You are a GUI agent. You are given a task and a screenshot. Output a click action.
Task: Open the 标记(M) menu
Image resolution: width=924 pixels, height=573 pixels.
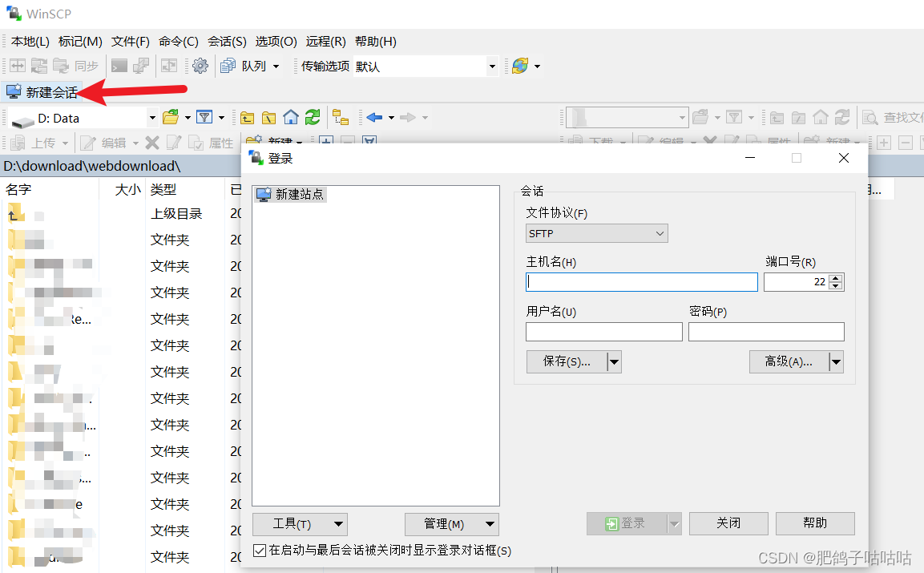pos(80,41)
